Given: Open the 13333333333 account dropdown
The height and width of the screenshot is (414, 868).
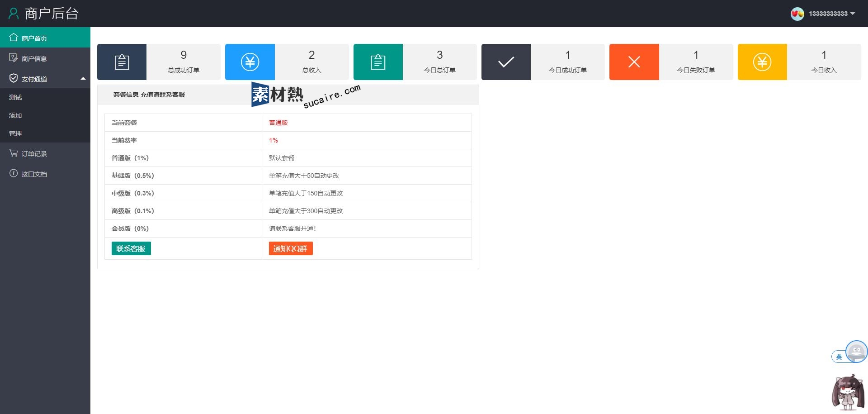Looking at the screenshot, I should coord(832,14).
